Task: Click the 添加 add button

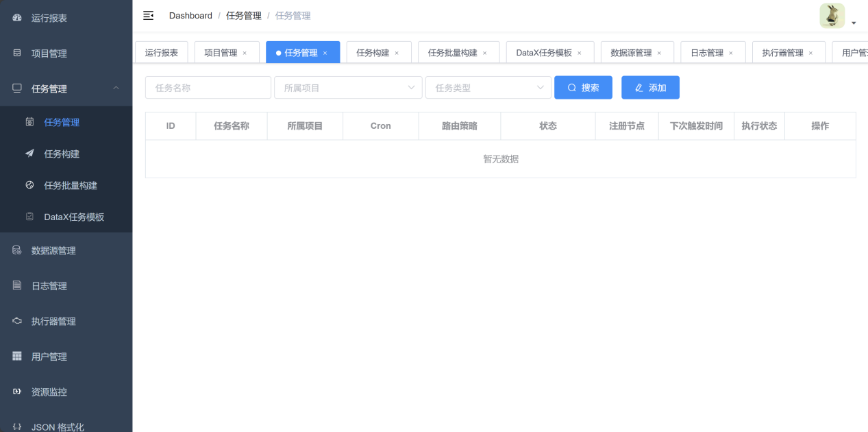Action: coord(650,88)
